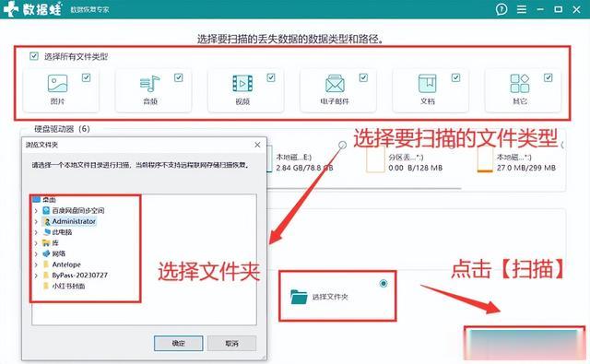Viewport: 590px width, 364px height.
Task: Click the 硬盘驱动器 (6) section header
Action: tap(62, 129)
